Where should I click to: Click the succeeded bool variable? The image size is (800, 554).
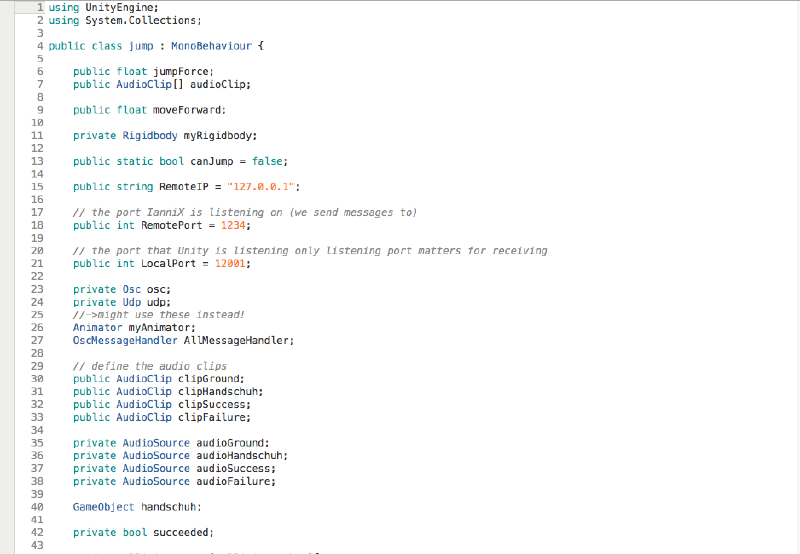coord(182,532)
